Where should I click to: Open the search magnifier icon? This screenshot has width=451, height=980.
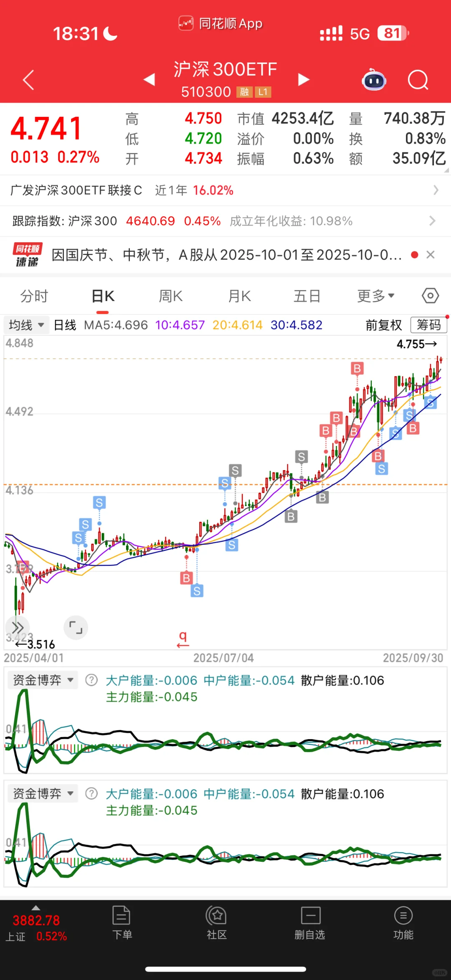(418, 80)
